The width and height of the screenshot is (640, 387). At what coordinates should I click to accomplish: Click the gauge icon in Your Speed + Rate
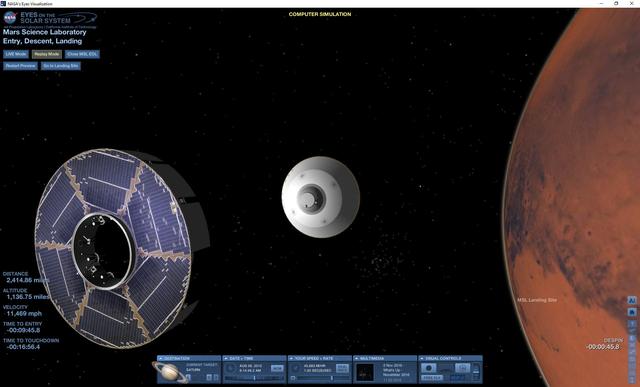click(x=296, y=368)
